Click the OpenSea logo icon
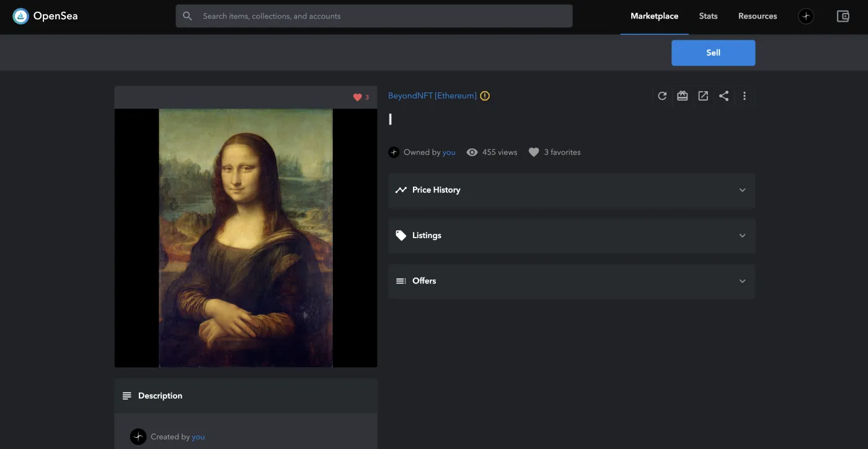The image size is (868, 449). click(x=21, y=16)
